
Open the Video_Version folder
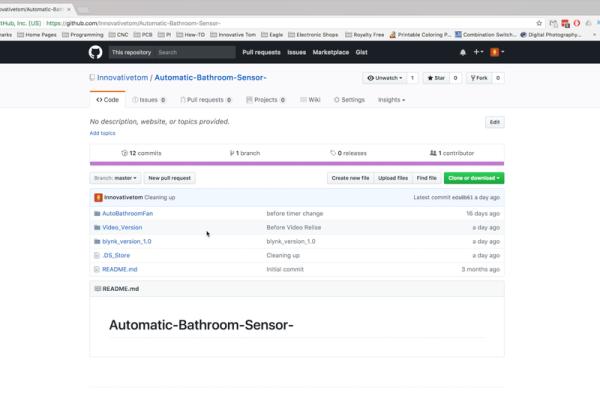tap(122, 227)
